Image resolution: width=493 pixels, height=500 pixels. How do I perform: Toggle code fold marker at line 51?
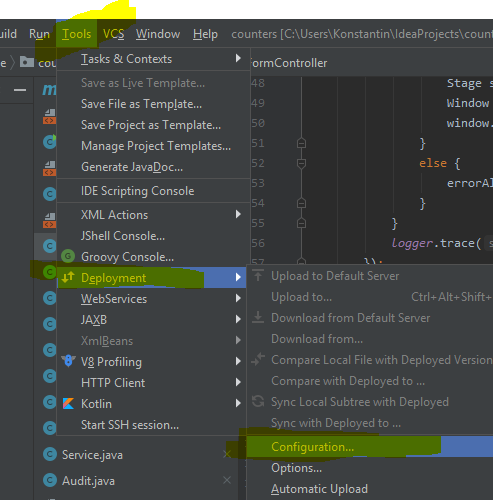click(x=301, y=143)
